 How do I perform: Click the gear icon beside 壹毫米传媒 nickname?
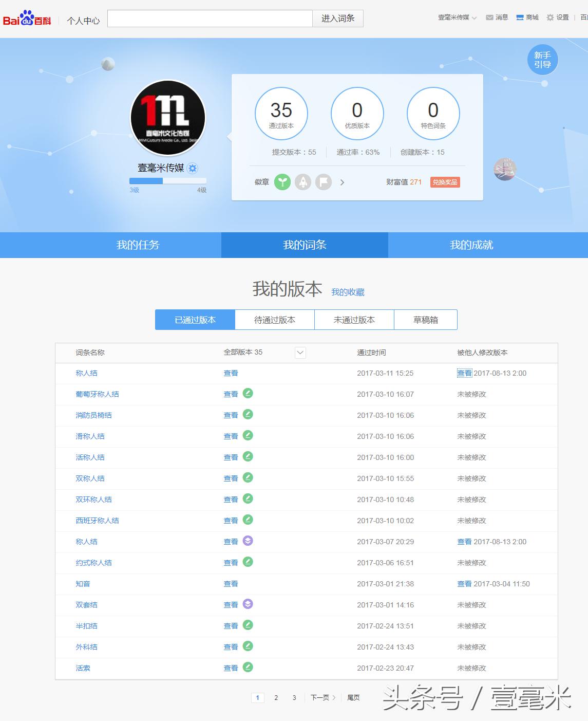coord(192,168)
